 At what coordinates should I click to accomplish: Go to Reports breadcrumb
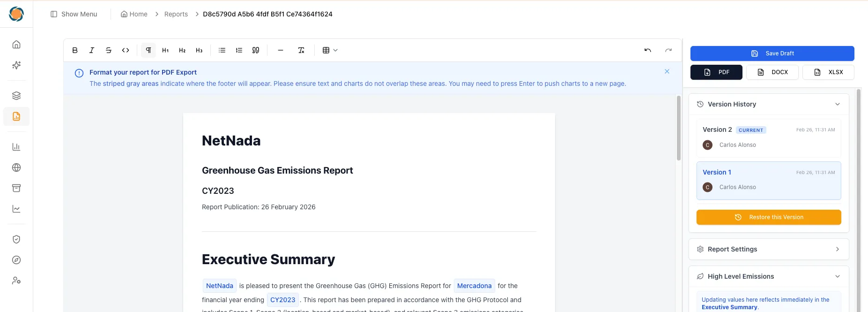coord(176,14)
